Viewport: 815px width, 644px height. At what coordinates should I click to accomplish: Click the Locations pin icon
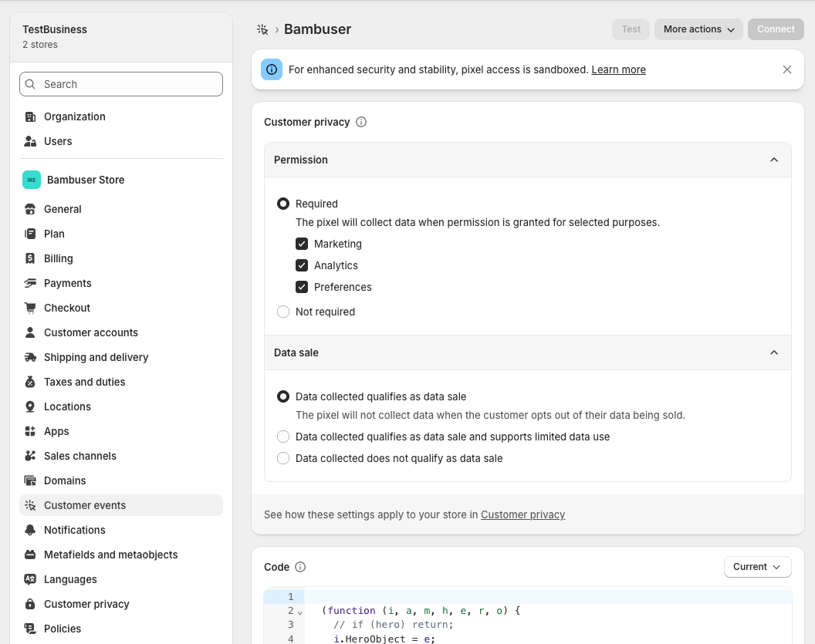pyautogui.click(x=30, y=406)
